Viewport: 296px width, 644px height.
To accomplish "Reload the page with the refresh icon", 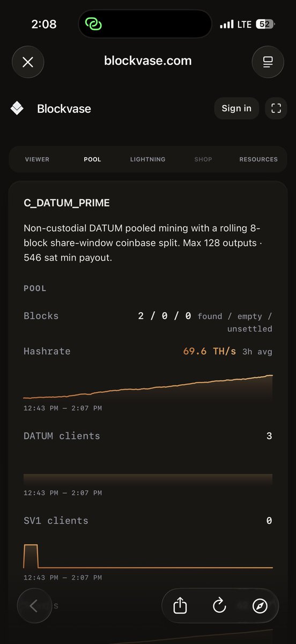I will [219, 606].
